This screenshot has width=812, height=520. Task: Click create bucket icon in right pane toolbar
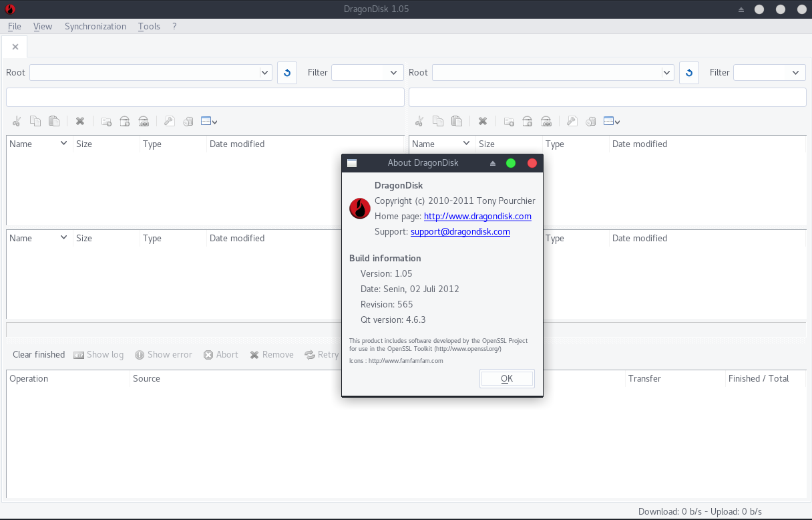(x=528, y=121)
